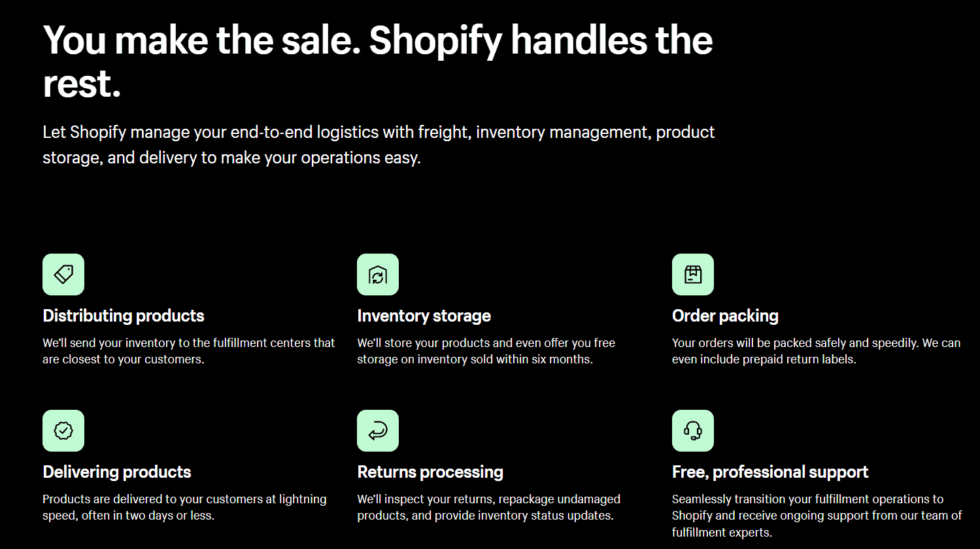The height and width of the screenshot is (549, 980).
Task: Click the text about free storage within six months
Action: click(x=486, y=351)
